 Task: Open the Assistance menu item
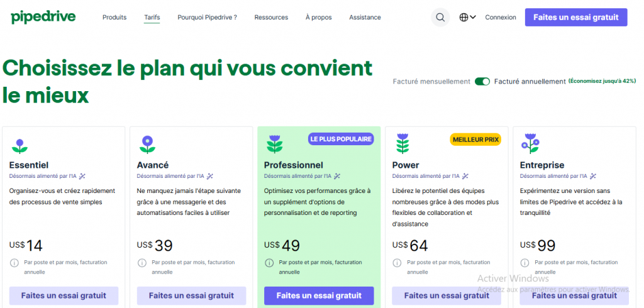(365, 17)
